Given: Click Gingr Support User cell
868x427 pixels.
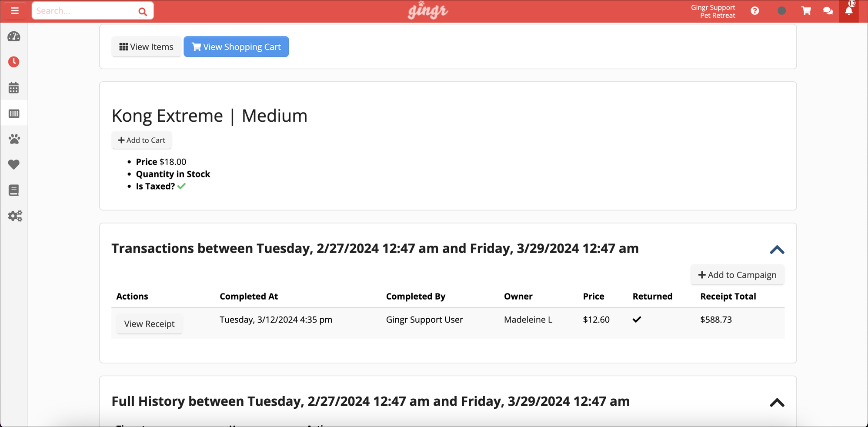Looking at the screenshot, I should tap(424, 320).
